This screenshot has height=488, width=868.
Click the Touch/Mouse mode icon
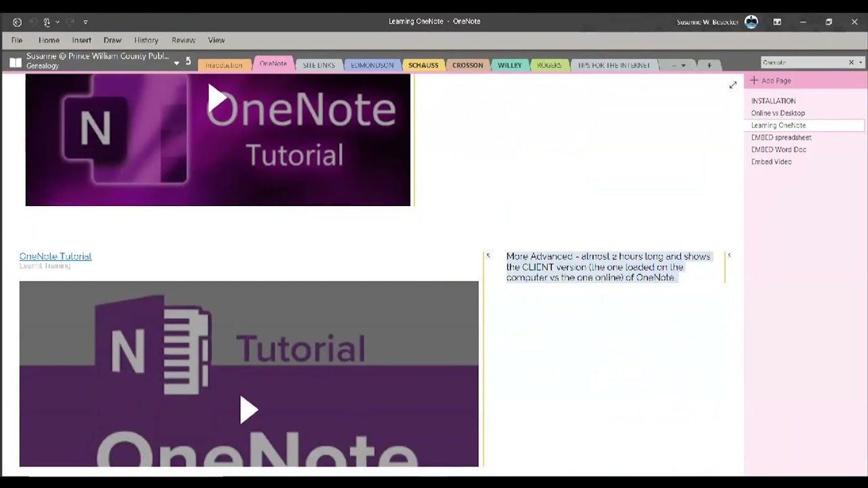(47, 22)
